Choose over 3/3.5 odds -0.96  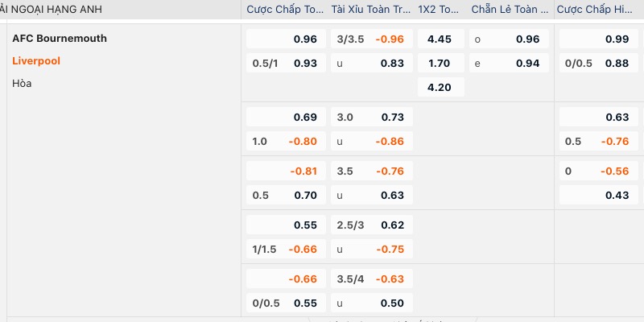(x=372, y=39)
